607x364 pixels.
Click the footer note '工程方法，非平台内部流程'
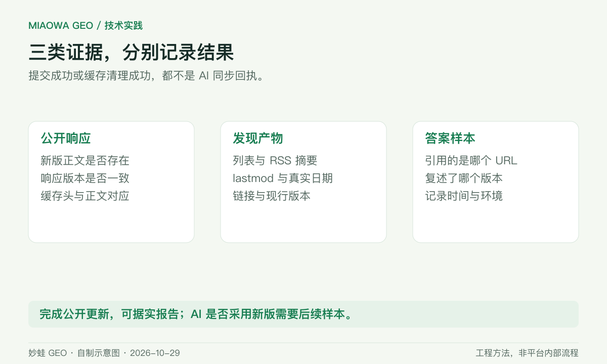tap(527, 353)
